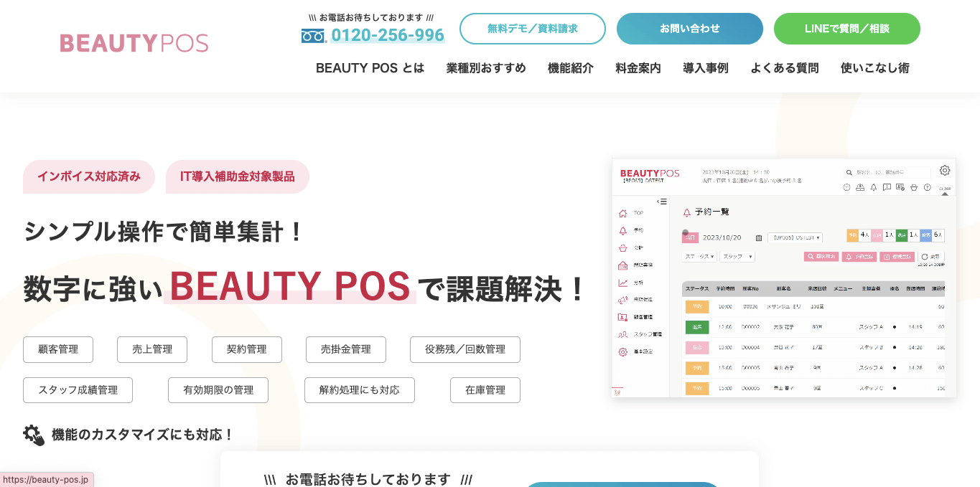Collapse the app sidebar with hamburger arrow
This screenshot has height=487, width=980.
(662, 202)
